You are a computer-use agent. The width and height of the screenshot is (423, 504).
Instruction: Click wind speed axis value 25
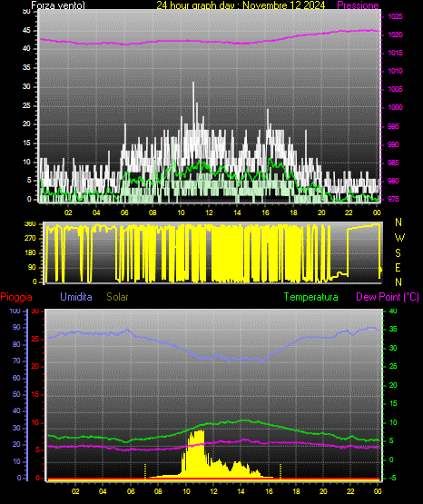click(x=26, y=105)
